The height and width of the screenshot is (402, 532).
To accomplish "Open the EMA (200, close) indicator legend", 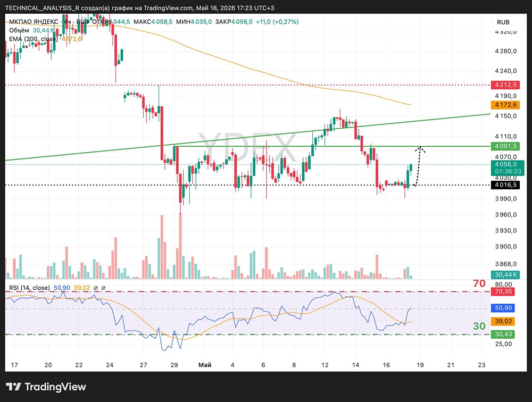I will pyautogui.click(x=33, y=39).
